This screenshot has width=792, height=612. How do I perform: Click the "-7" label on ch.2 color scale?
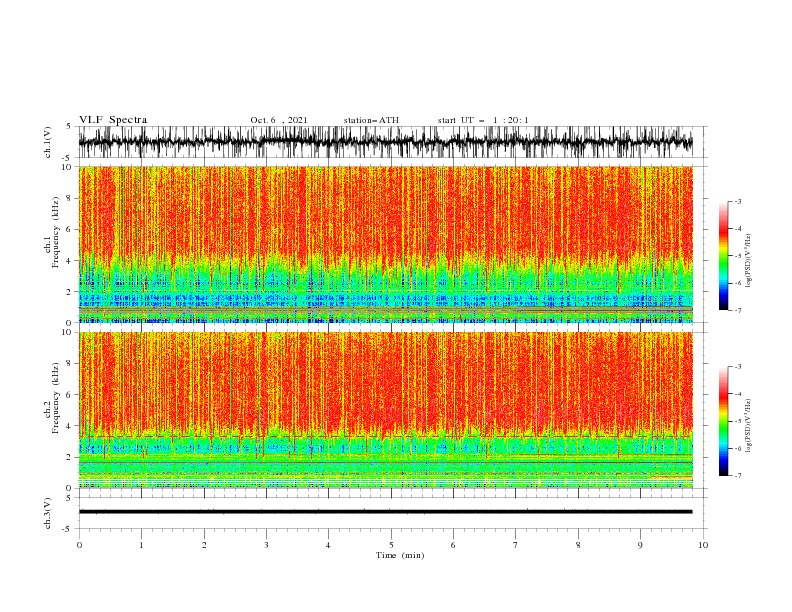pyautogui.click(x=738, y=476)
